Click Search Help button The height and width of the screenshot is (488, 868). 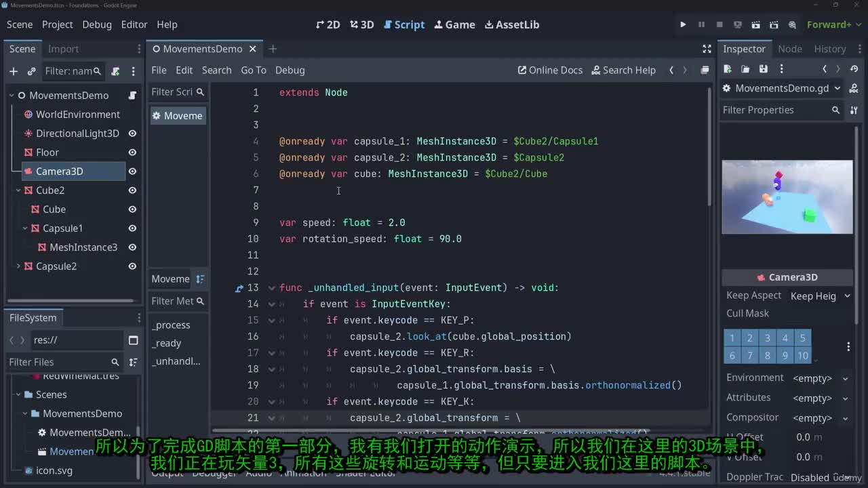[623, 70]
